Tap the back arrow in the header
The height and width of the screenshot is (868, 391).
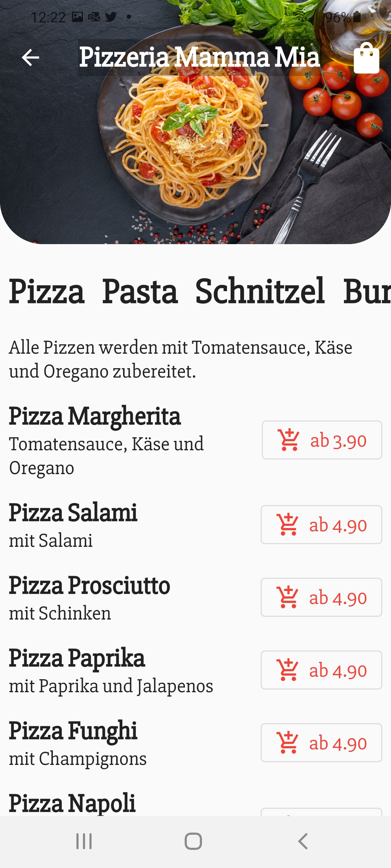(30, 58)
